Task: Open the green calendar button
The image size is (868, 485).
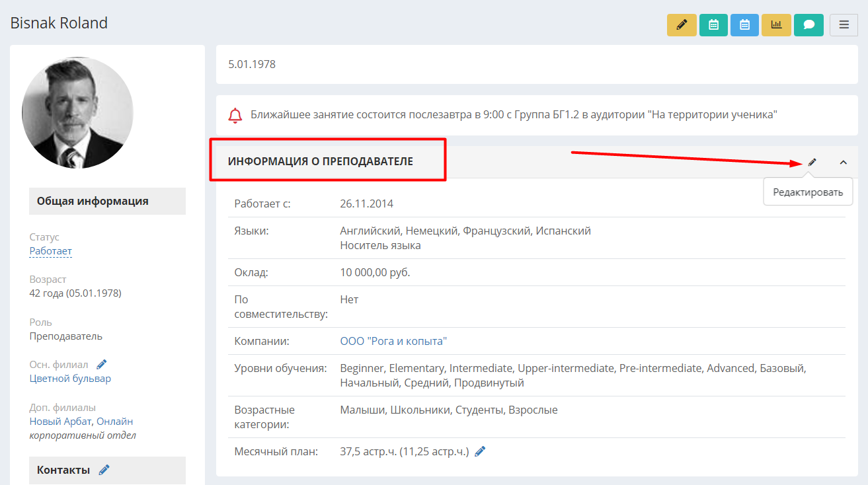Action: [713, 24]
